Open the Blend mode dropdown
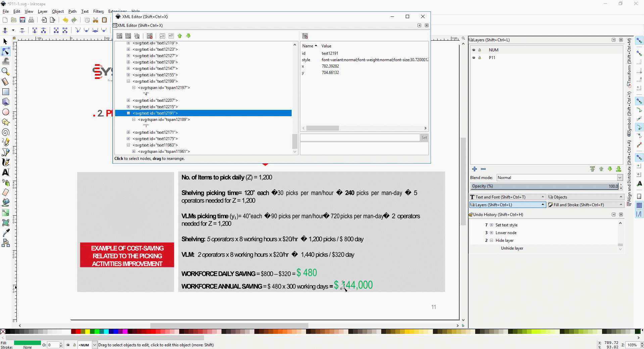This screenshot has height=349, width=644. 560,177
